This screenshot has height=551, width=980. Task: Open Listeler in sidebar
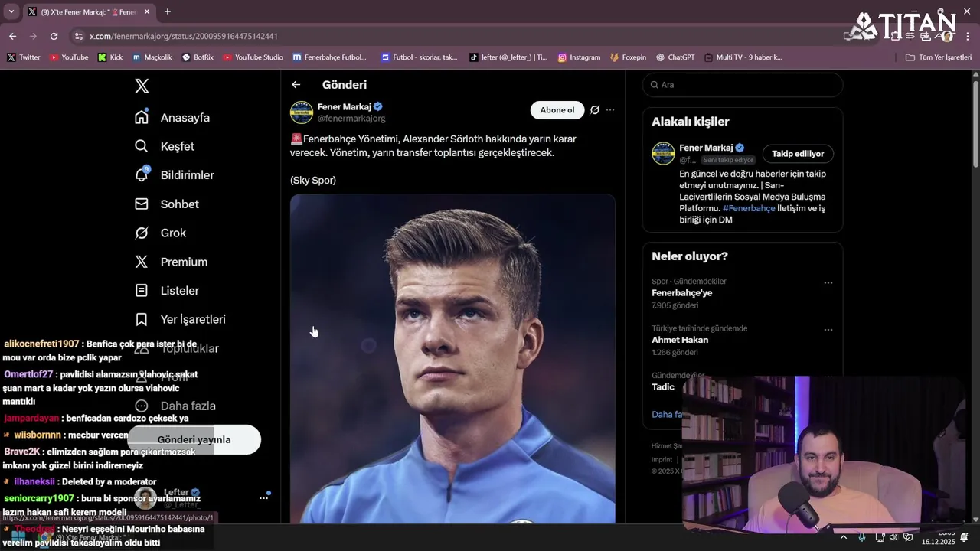pyautogui.click(x=179, y=291)
